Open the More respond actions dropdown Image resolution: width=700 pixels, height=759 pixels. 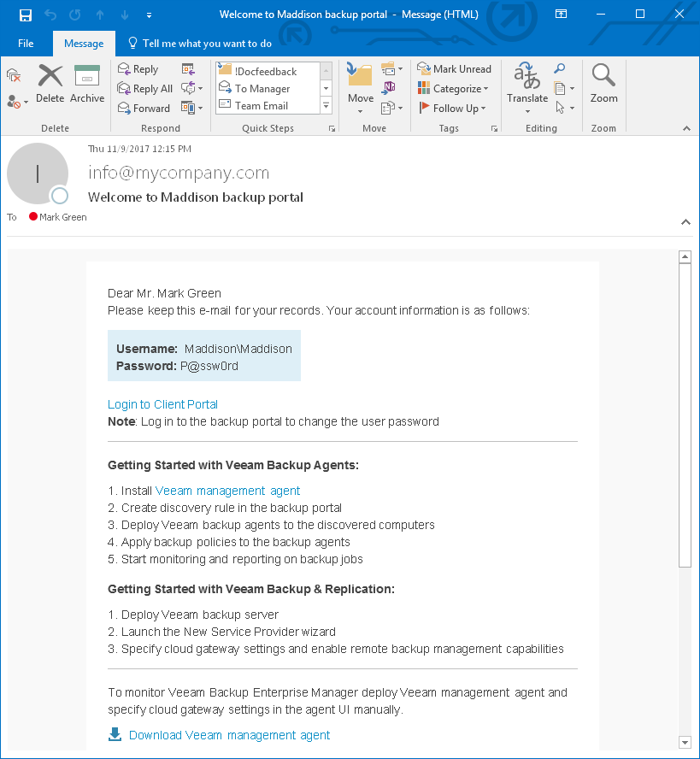pos(191,108)
